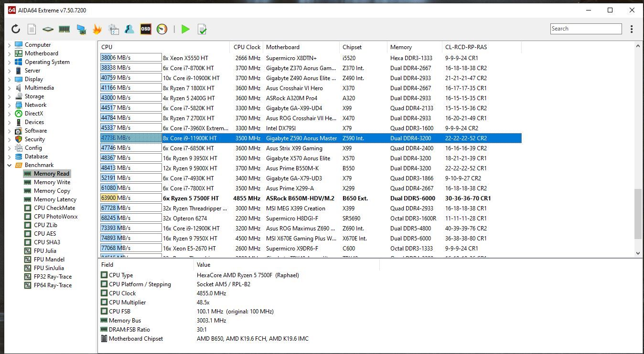The width and height of the screenshot is (644, 354).
Task: Click the results list vertical scrollbar thumb
Action: [638, 214]
